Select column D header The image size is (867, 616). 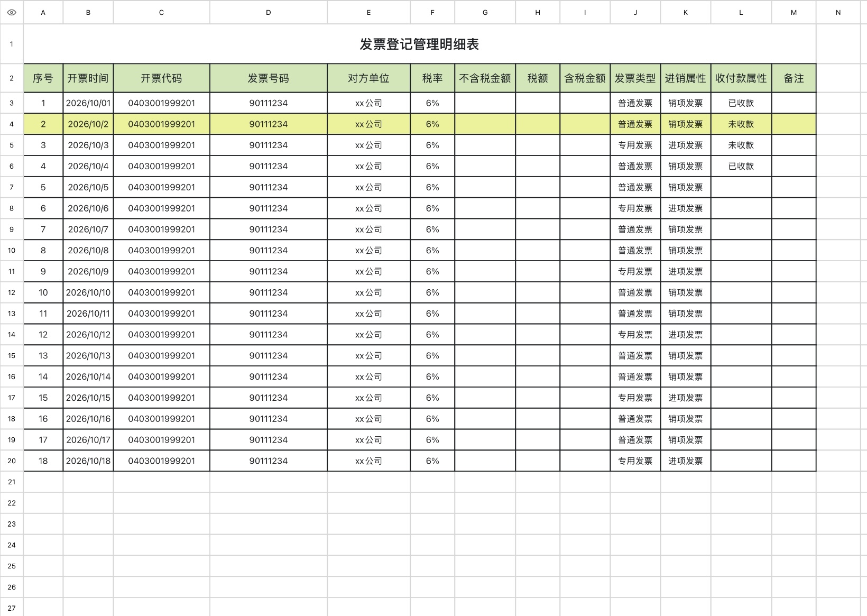pyautogui.click(x=269, y=12)
